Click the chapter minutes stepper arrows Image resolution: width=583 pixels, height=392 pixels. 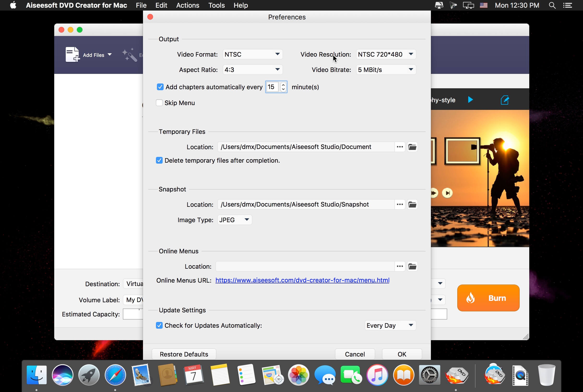283,87
